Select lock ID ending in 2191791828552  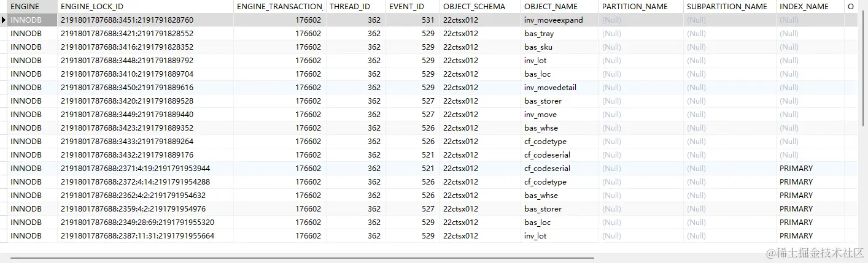pos(145,34)
